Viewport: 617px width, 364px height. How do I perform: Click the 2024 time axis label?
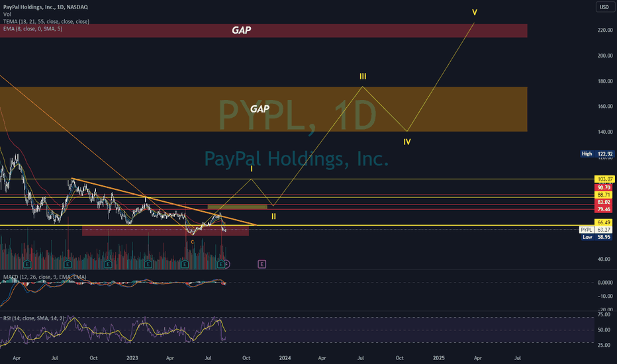pyautogui.click(x=285, y=357)
